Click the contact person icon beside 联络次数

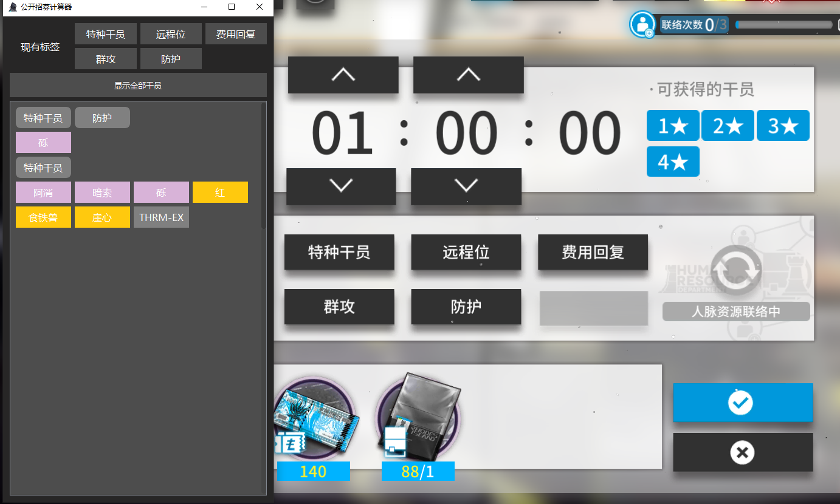tap(642, 24)
